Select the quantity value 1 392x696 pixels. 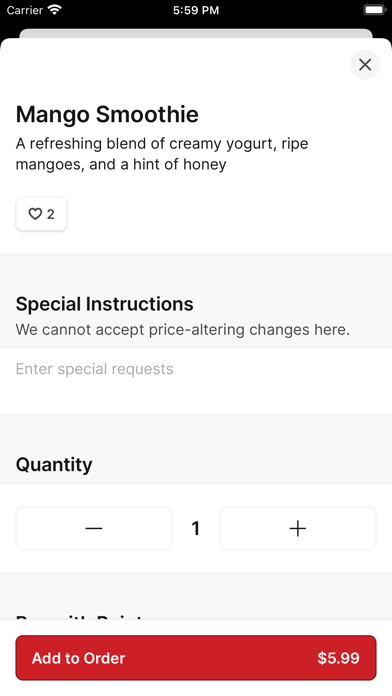[x=195, y=528]
